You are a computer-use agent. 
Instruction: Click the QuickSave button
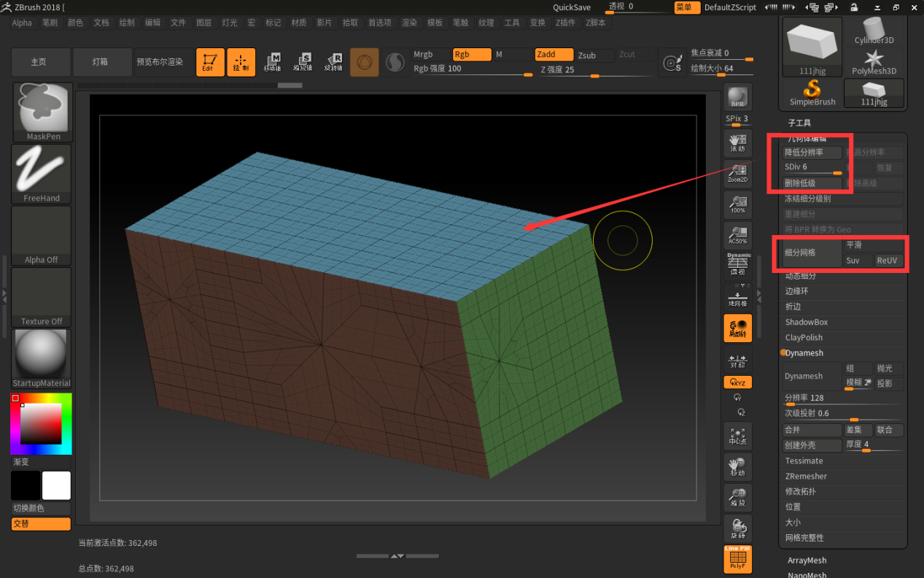coord(572,7)
